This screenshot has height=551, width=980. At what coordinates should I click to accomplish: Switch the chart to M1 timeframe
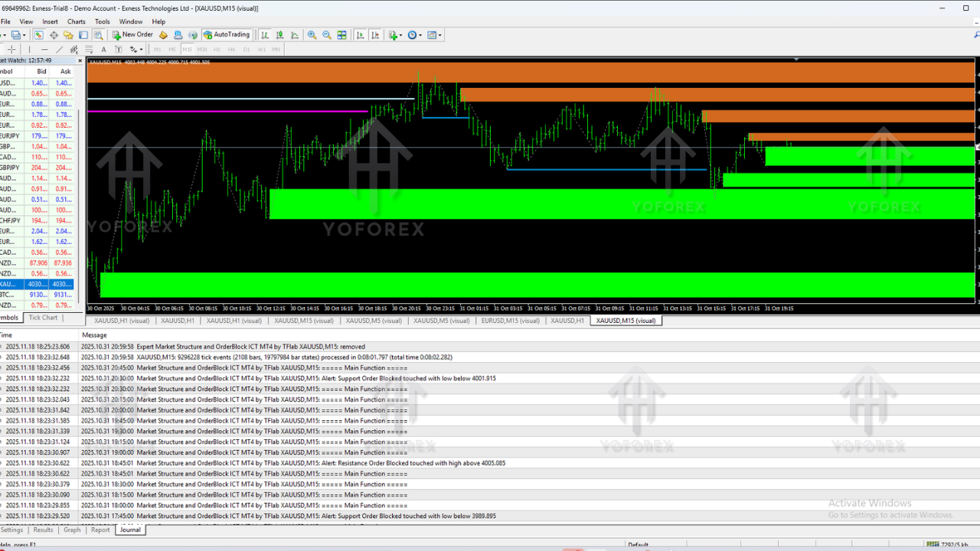click(x=157, y=49)
